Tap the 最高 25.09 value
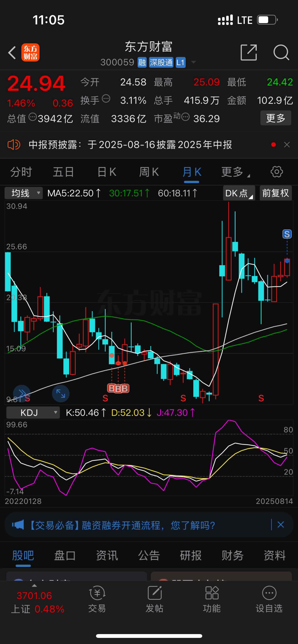 point(207,82)
